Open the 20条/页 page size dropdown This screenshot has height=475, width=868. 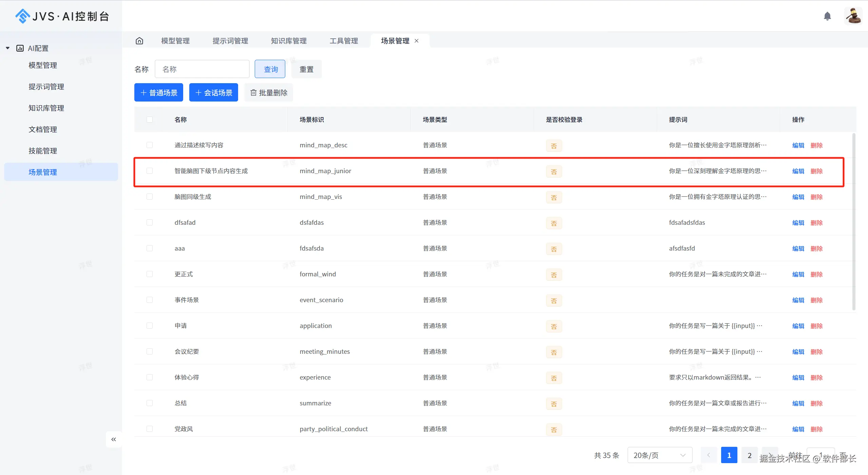point(659,455)
